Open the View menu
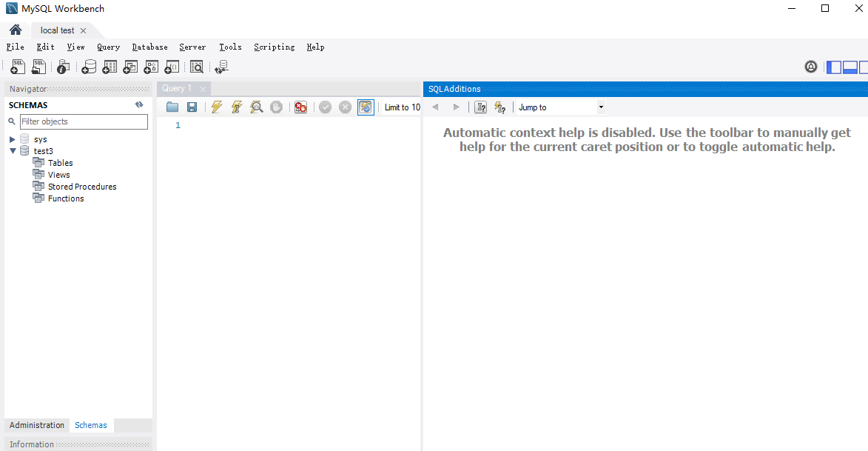Viewport: 868px width, 451px height. 75,47
